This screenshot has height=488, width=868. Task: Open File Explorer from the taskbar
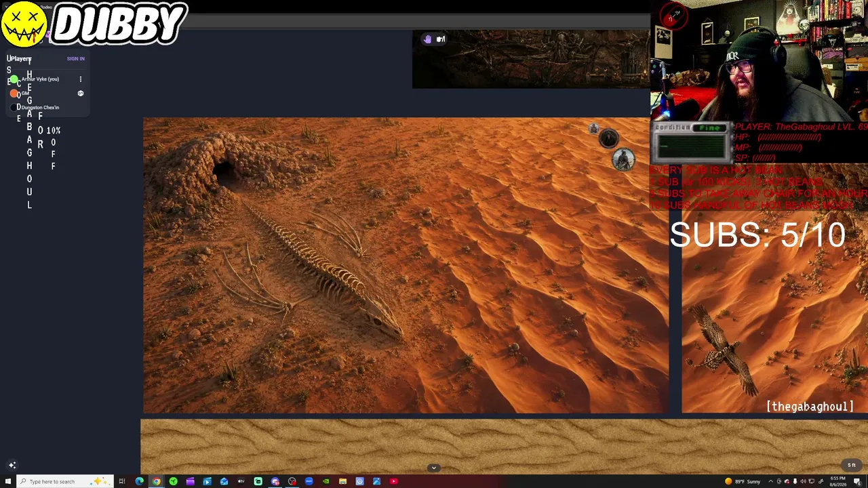click(x=342, y=481)
